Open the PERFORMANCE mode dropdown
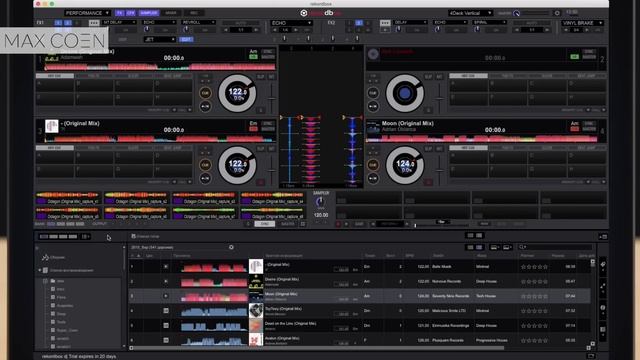The image size is (640, 360). click(87, 13)
